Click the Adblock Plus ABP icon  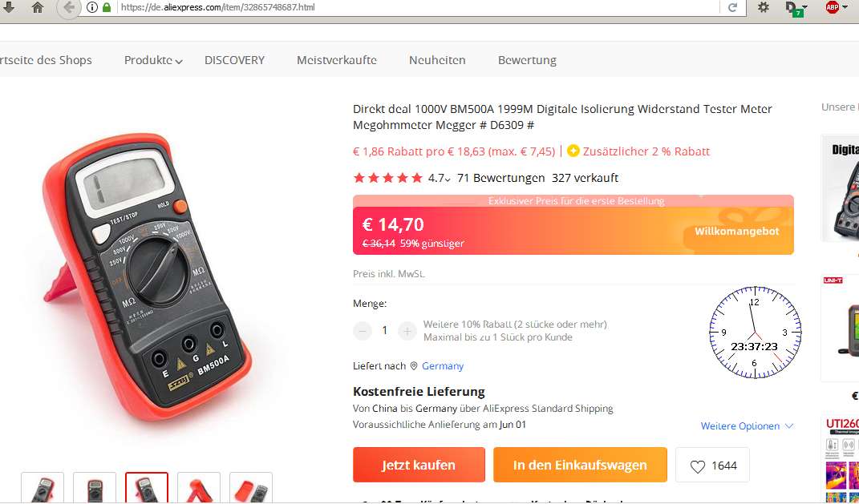(833, 7)
